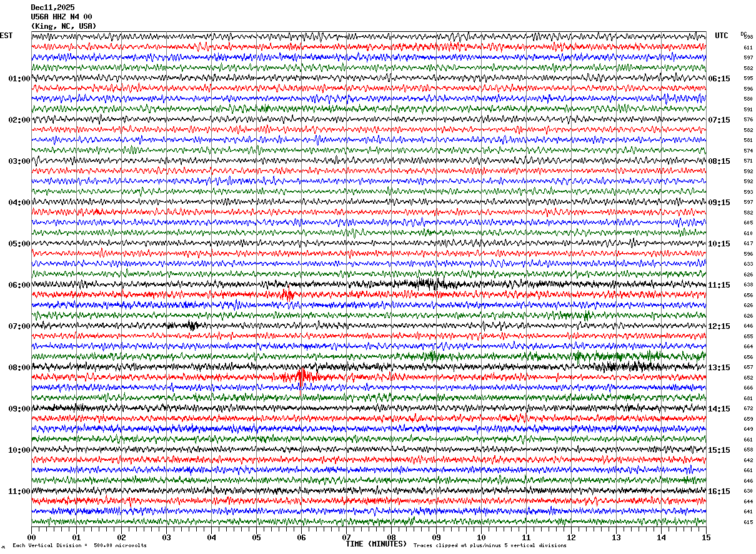Click DC offset value 574
The image size is (756, 554).
pos(748,151)
